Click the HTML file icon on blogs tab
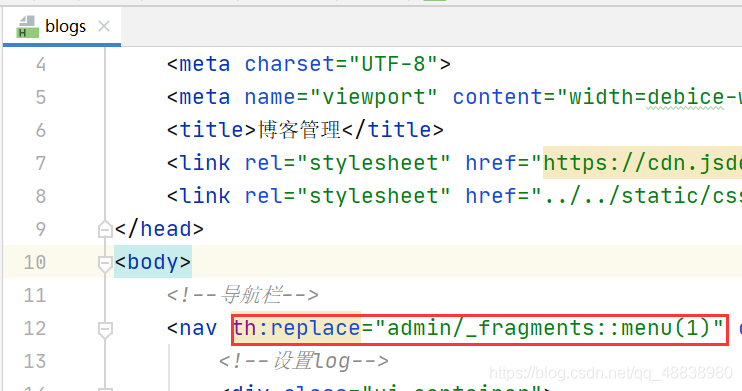The image size is (742, 391). click(27, 27)
